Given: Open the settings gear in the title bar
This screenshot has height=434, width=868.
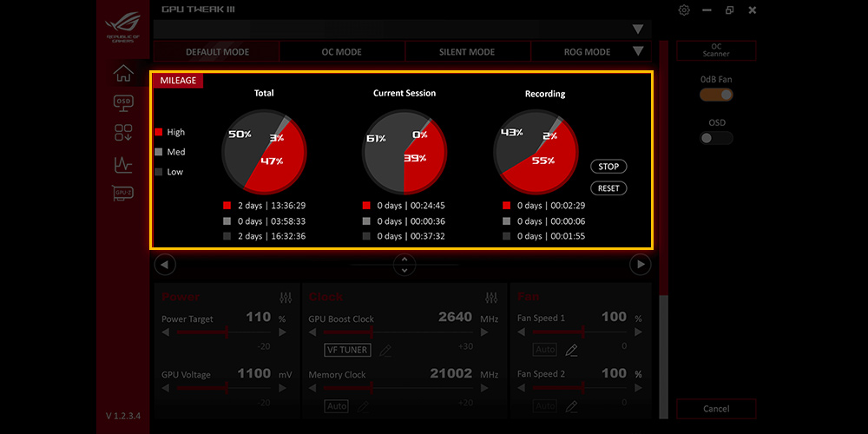Looking at the screenshot, I should tap(684, 10).
